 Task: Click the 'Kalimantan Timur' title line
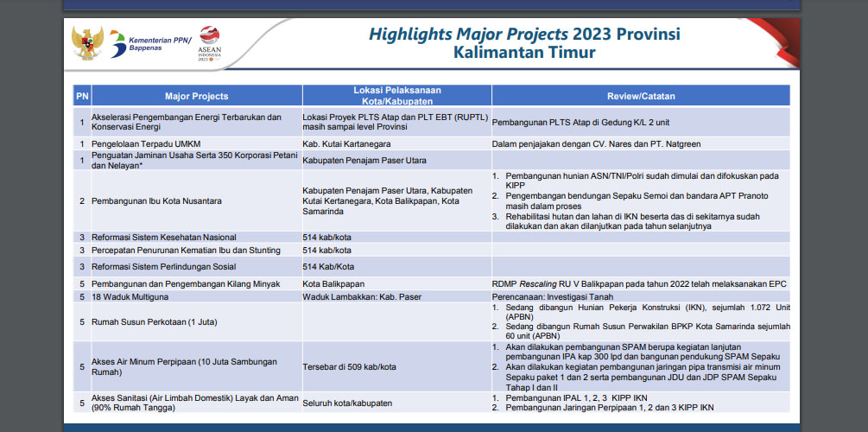tap(524, 53)
